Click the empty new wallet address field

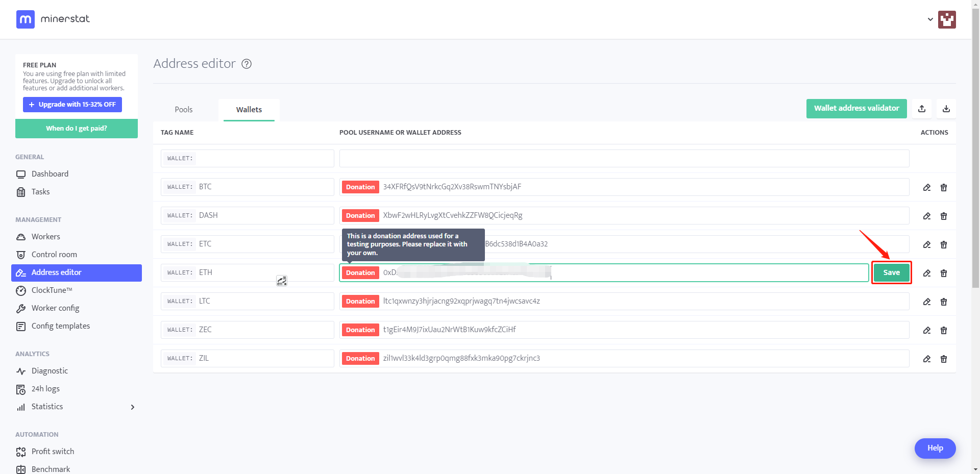click(x=624, y=158)
